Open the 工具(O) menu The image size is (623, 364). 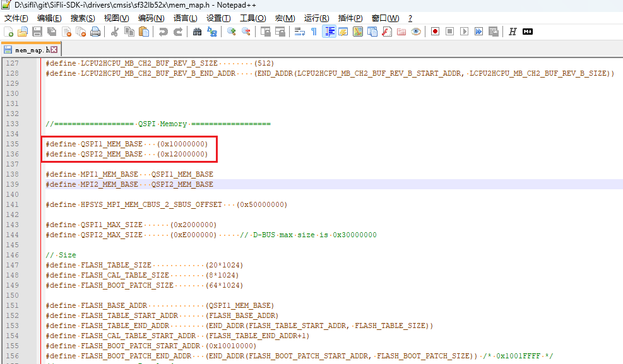point(252,18)
